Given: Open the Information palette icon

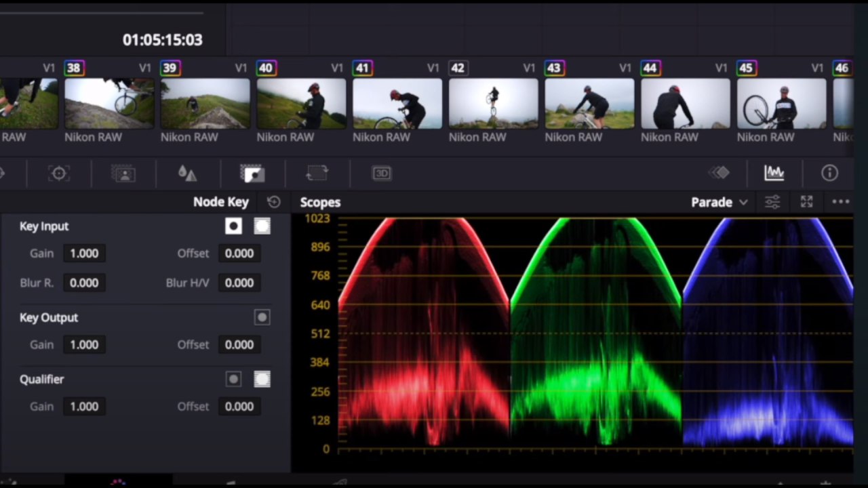Looking at the screenshot, I should (829, 174).
